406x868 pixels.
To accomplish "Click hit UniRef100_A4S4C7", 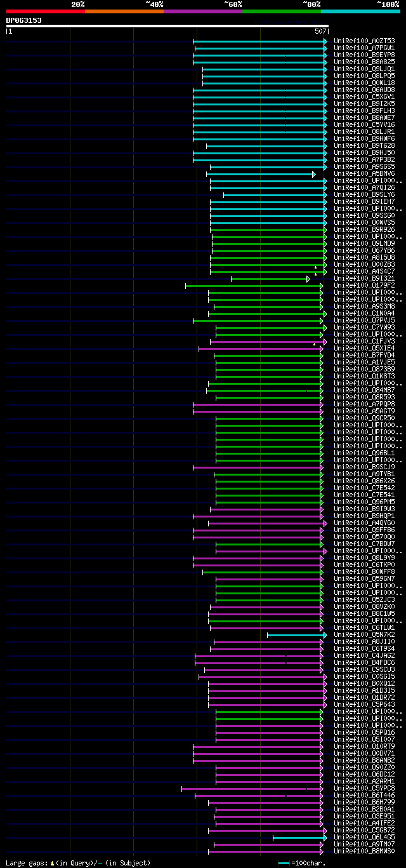I will 364,272.
